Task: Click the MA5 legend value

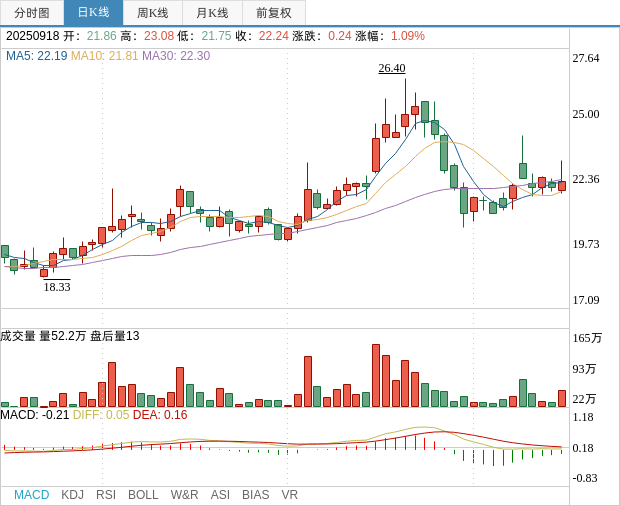Action: click(x=36, y=56)
